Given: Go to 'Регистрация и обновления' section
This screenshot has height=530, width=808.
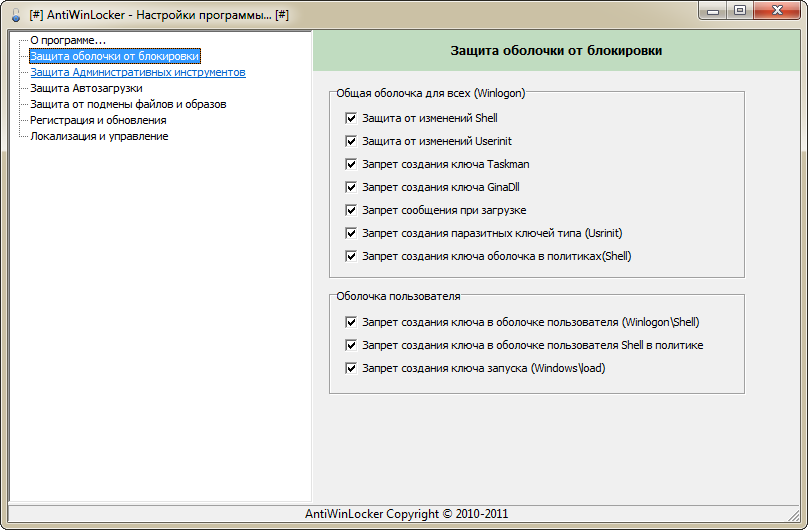Looking at the screenshot, I should click(x=98, y=120).
